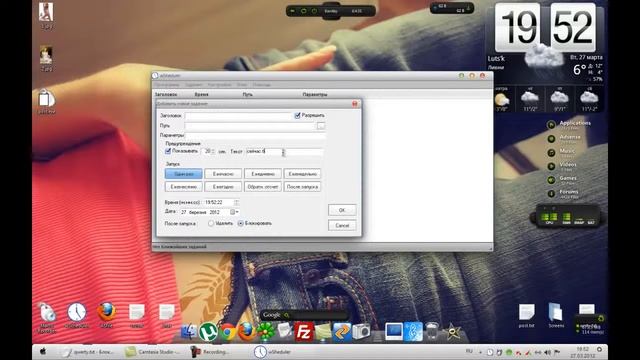Launch FileZilla from the dock
Image resolution: width=640 pixels, height=360 pixels.
coord(304,332)
